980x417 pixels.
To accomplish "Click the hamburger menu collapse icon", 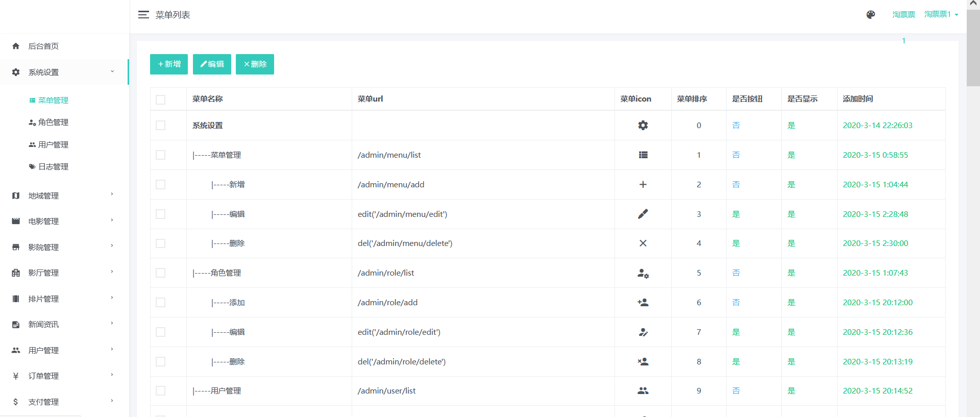I will point(143,15).
